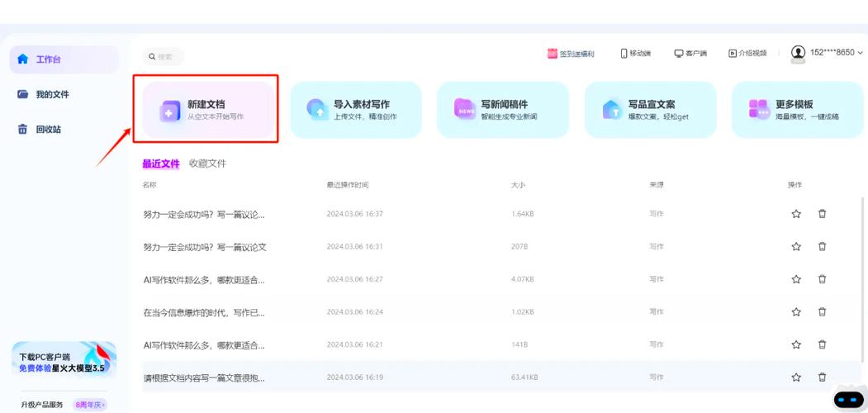The height and width of the screenshot is (413, 868).
Task: Open the 更多模板 templates card
Action: pos(798,110)
